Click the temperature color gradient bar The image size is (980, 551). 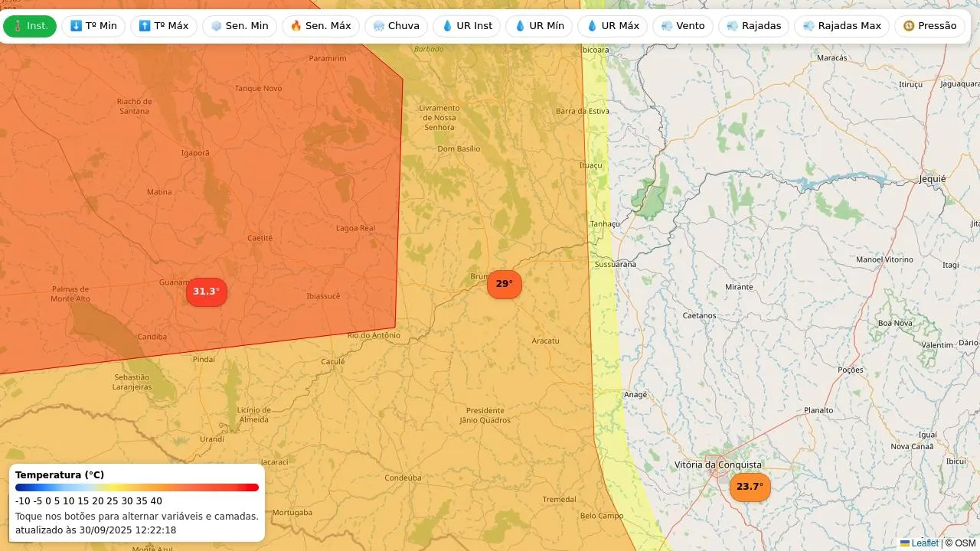coord(137,487)
